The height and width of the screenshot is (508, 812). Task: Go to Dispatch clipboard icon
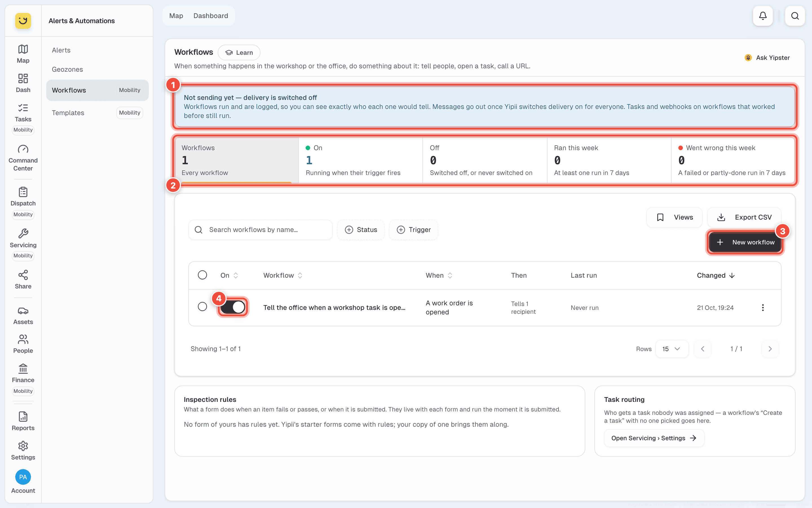[23, 196]
